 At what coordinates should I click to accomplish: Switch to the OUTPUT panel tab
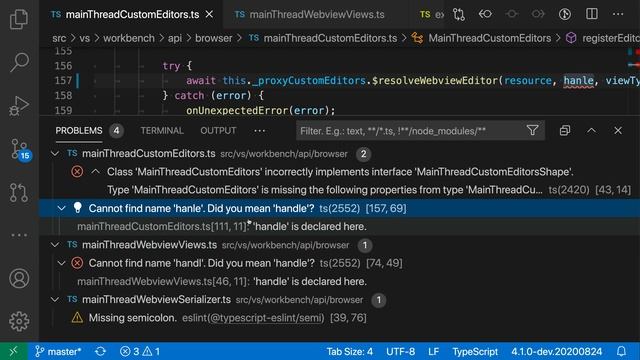218,131
